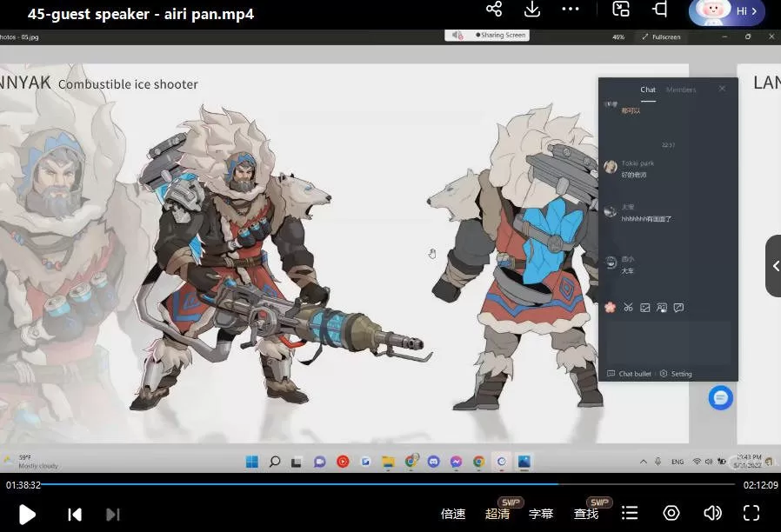Image resolution: width=781 pixels, height=532 pixels.
Task: Toggle 字幕 subtitles
Action: (541, 514)
